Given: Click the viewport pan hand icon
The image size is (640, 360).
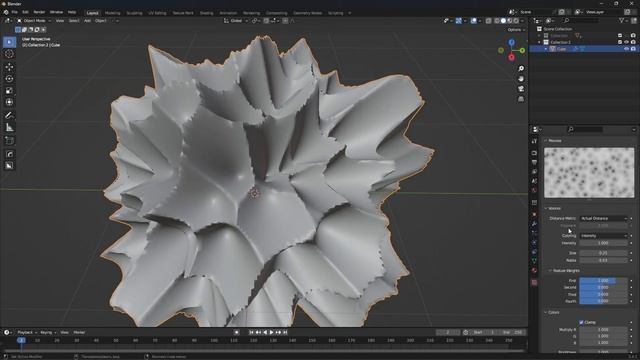Looking at the screenshot, I should (x=521, y=79).
